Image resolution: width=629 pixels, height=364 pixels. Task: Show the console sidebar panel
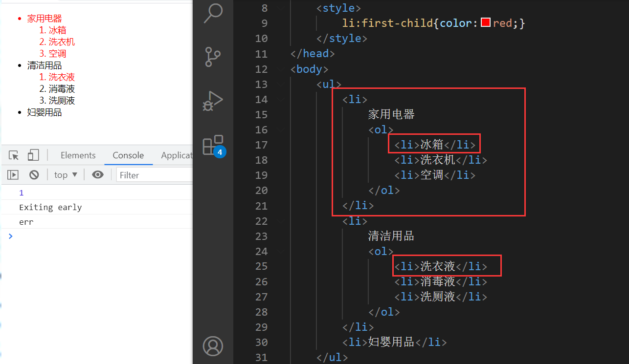point(13,174)
